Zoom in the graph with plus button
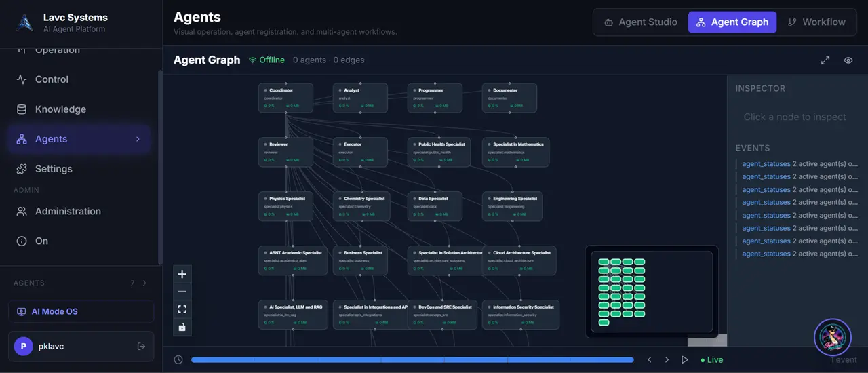Image resolution: width=868 pixels, height=373 pixels. click(x=182, y=274)
